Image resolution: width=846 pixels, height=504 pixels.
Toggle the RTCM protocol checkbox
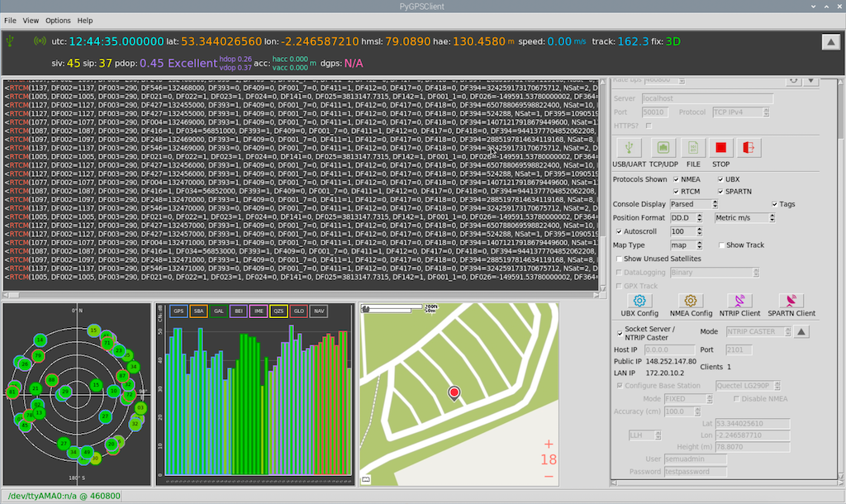point(676,192)
